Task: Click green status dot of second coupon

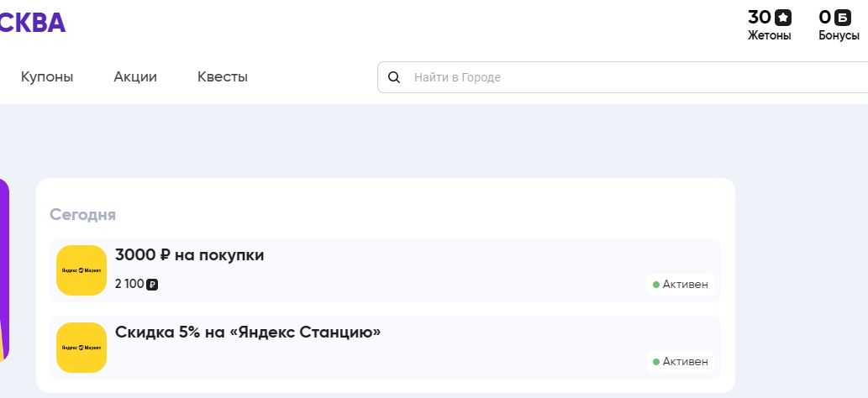Action: [656, 361]
